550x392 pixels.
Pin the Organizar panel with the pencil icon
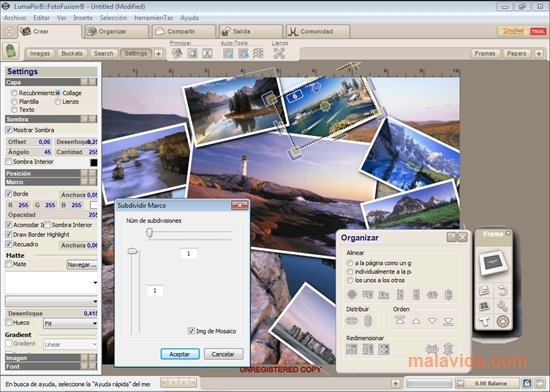451,237
